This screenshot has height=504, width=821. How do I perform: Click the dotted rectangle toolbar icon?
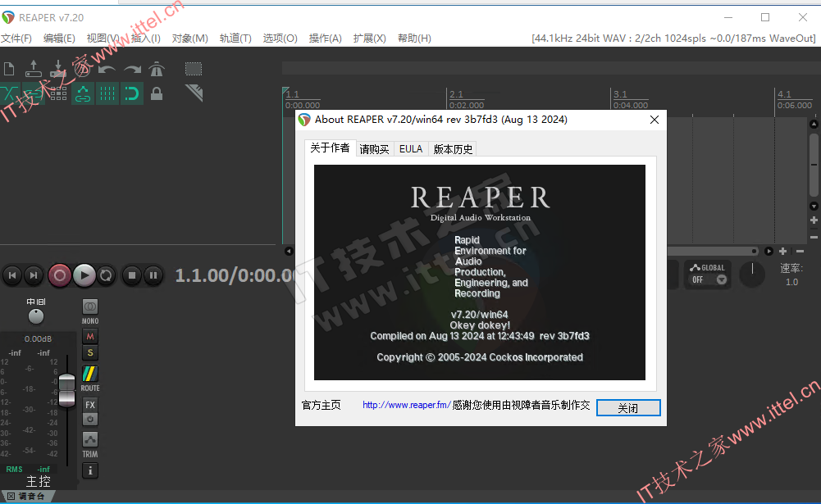pos(194,69)
